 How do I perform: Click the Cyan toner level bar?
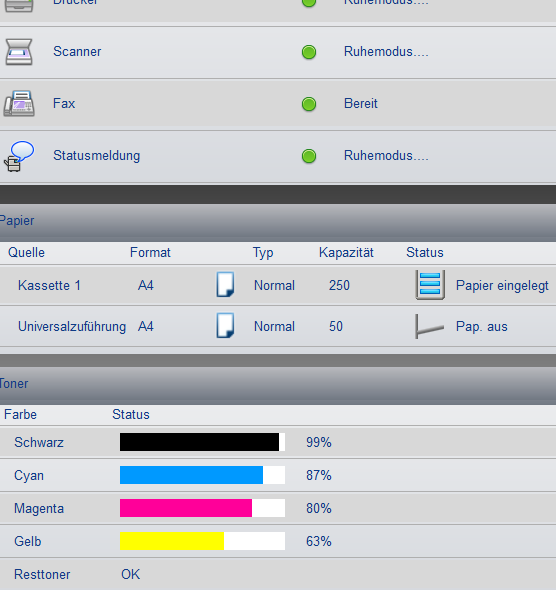pyautogui.click(x=202, y=475)
